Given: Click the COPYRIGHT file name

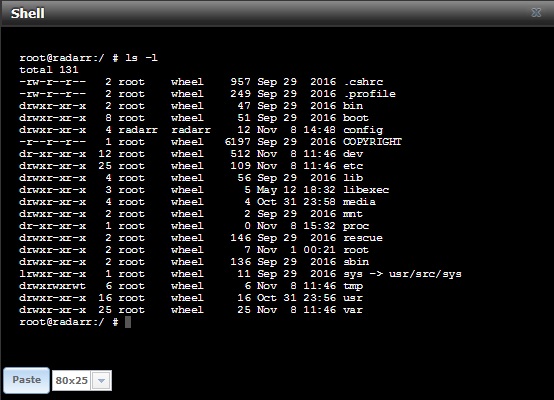Looking at the screenshot, I should [372, 142].
